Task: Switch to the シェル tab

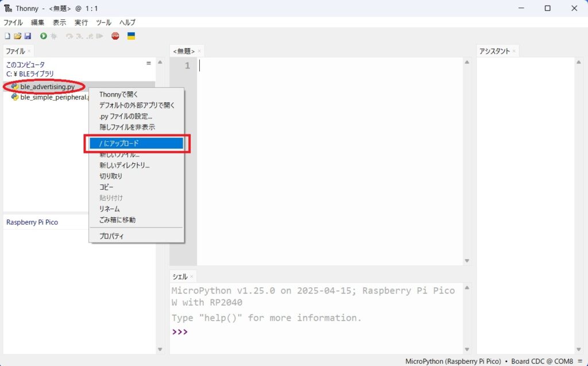Action: [180, 277]
